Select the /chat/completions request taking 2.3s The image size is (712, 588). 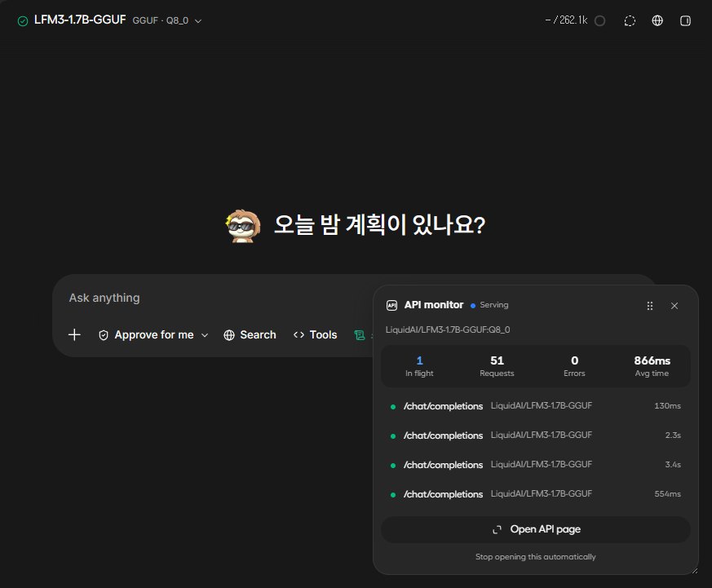point(536,435)
